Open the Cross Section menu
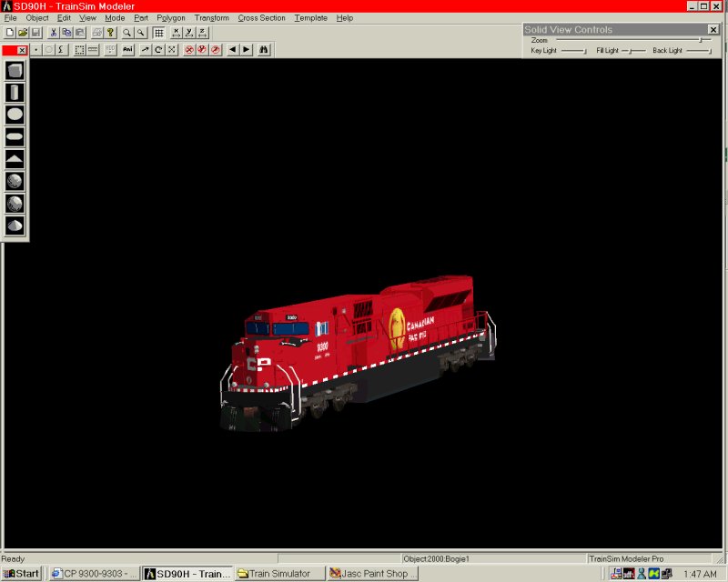The height and width of the screenshot is (582, 728). pos(261,17)
